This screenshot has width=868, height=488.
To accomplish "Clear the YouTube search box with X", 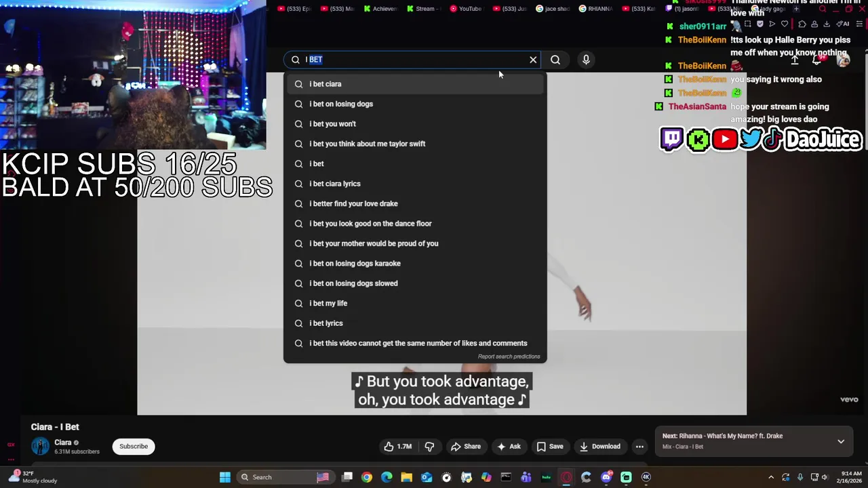I will 533,60.
